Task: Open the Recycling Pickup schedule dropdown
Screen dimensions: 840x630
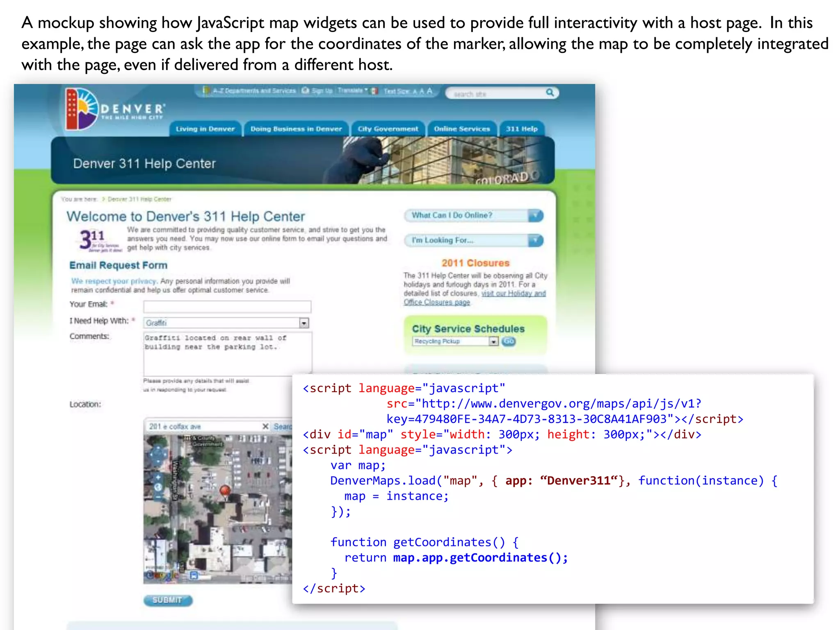Action: [x=493, y=341]
